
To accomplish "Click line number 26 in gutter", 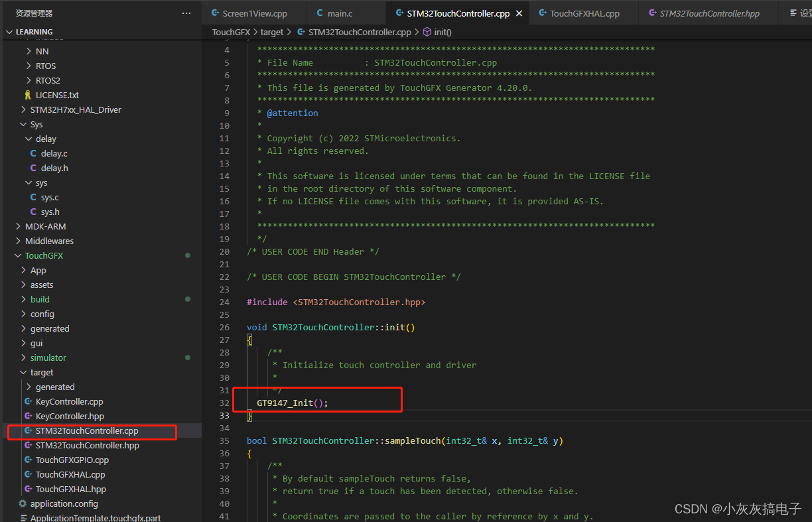I will (224, 327).
